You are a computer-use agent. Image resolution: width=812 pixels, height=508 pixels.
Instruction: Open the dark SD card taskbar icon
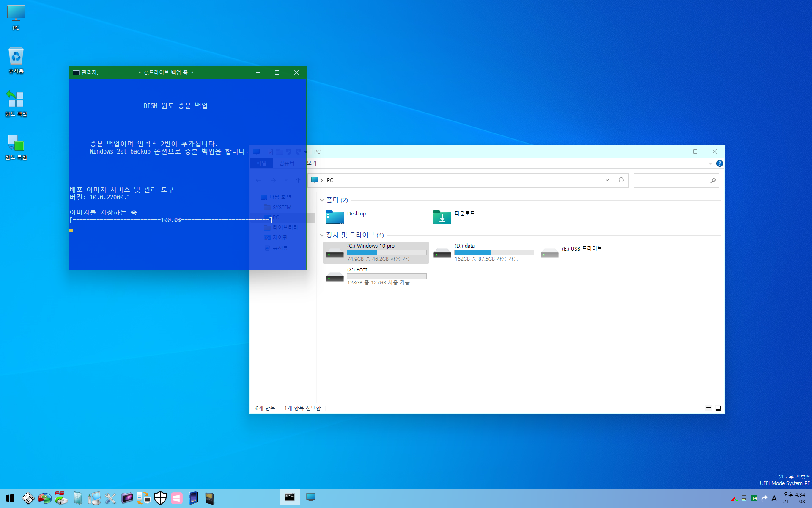point(210,498)
